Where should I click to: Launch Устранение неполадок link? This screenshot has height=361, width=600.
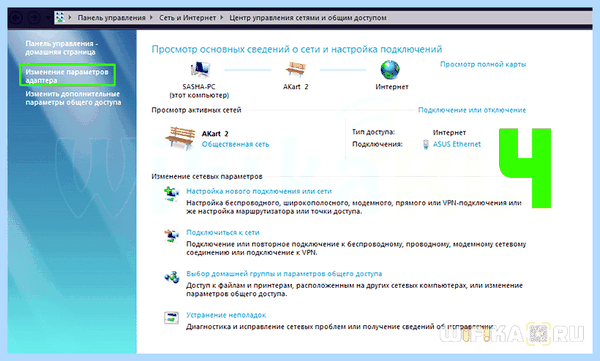(226, 315)
